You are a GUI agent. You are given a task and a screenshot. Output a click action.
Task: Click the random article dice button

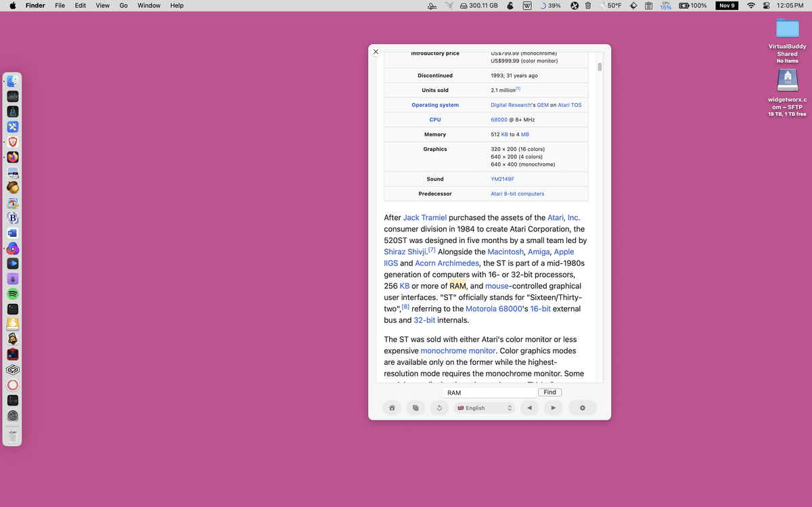pos(415,408)
